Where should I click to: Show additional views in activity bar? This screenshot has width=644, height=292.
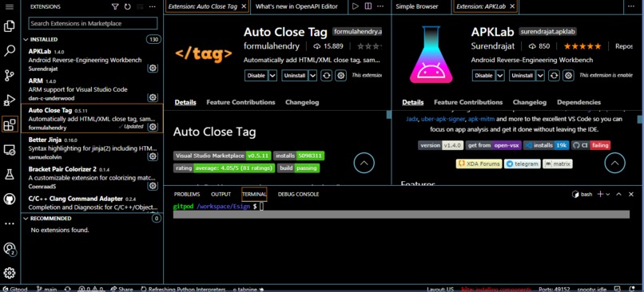[9, 224]
